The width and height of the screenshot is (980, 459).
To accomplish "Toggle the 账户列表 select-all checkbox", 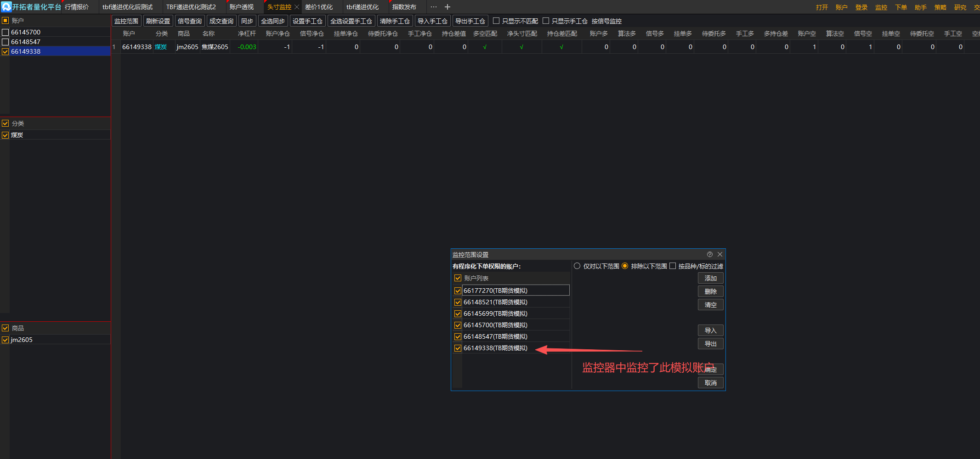I will coord(458,278).
